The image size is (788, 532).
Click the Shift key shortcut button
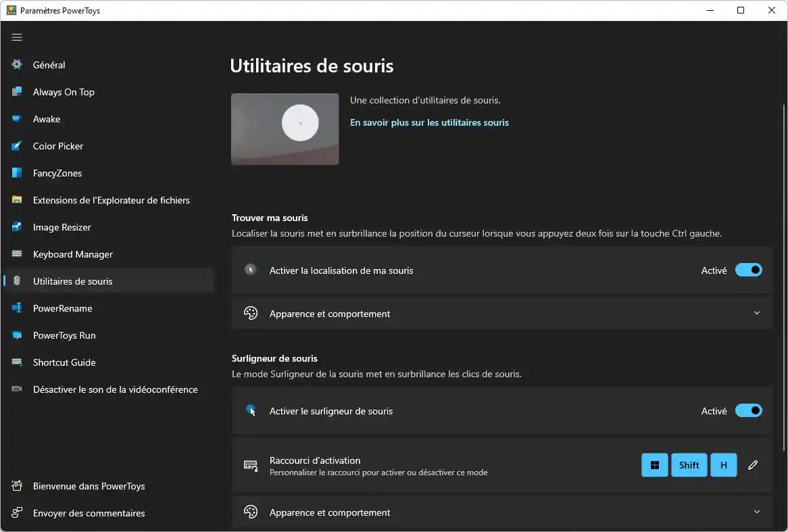point(689,465)
